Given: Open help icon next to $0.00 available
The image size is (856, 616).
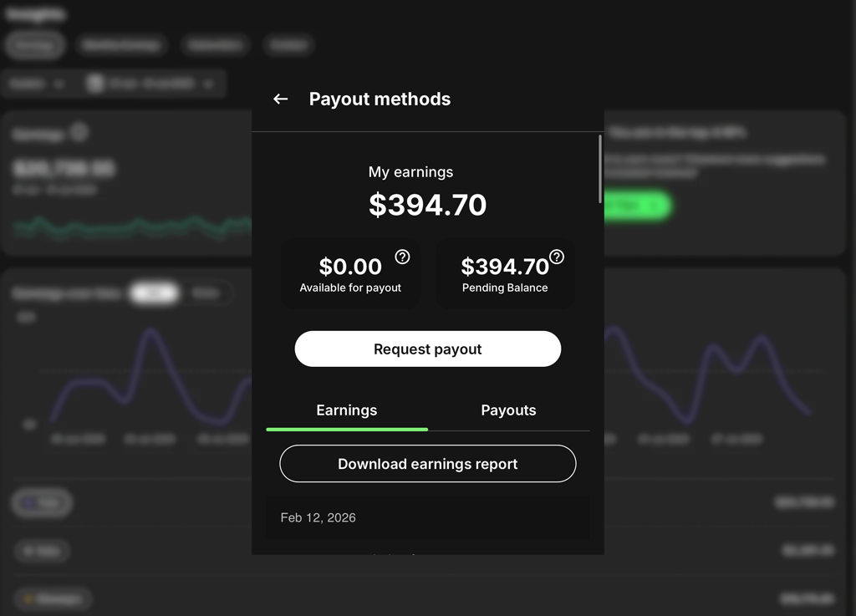Looking at the screenshot, I should 402,257.
